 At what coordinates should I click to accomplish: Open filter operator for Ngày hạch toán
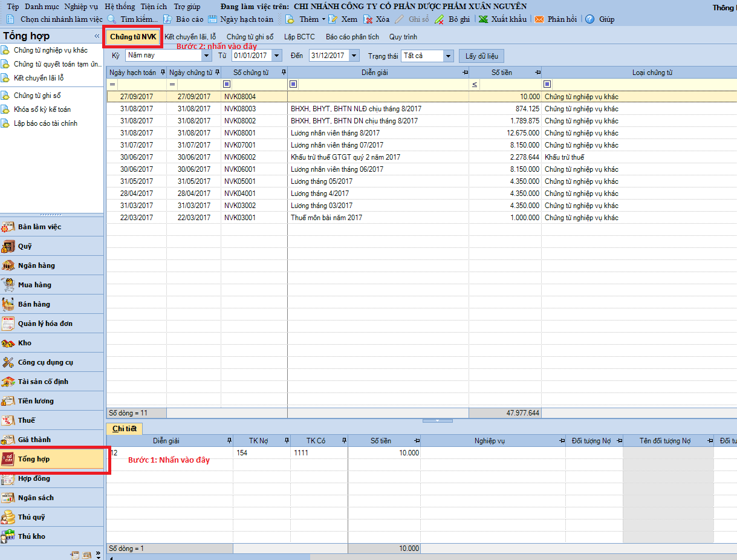coord(112,84)
